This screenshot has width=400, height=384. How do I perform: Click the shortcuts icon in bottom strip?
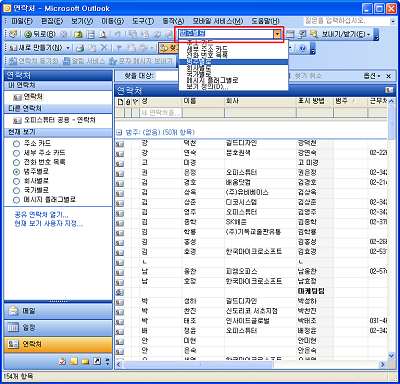pos(97,361)
